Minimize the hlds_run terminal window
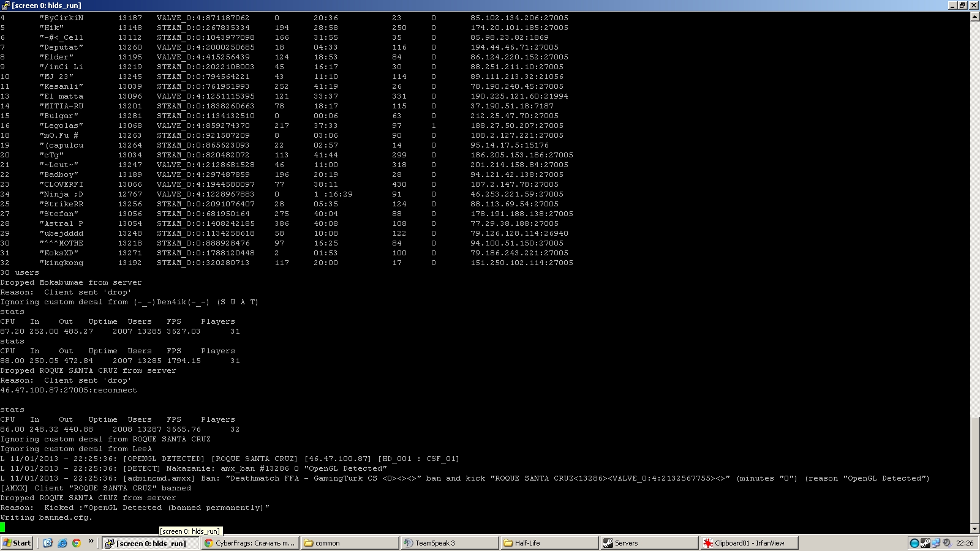The height and width of the screenshot is (551, 980). tap(952, 6)
